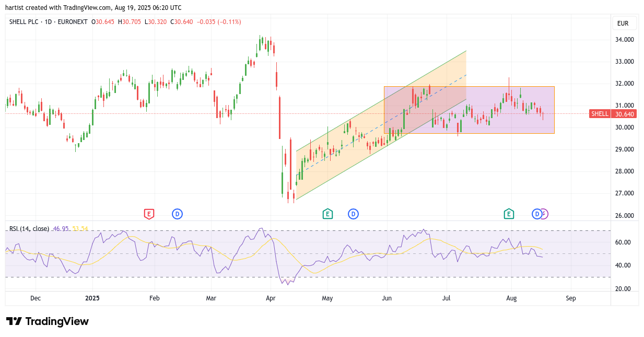Click the 33.000 price axis label

coord(625,62)
